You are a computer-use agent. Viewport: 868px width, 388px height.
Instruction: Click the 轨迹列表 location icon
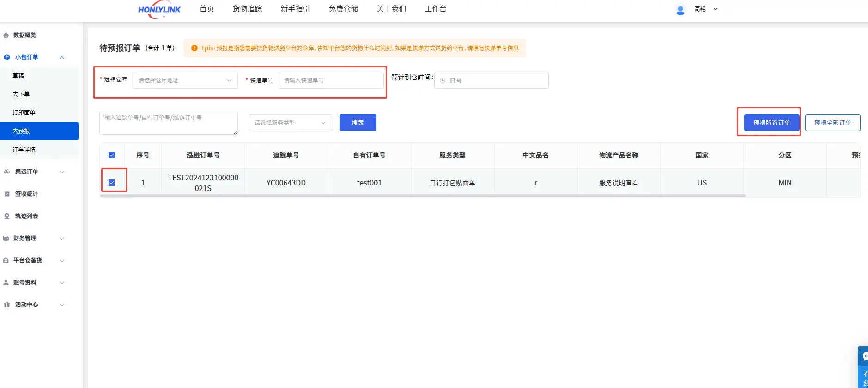click(6, 216)
